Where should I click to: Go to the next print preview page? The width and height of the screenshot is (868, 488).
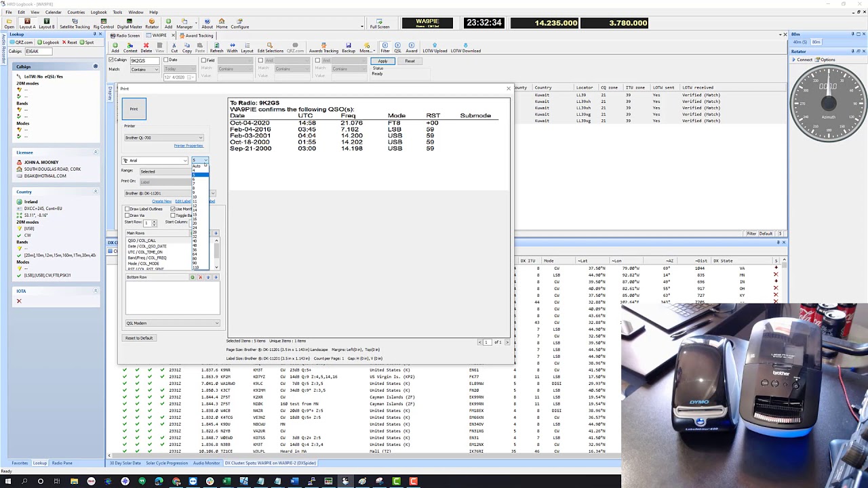pyautogui.click(x=508, y=342)
